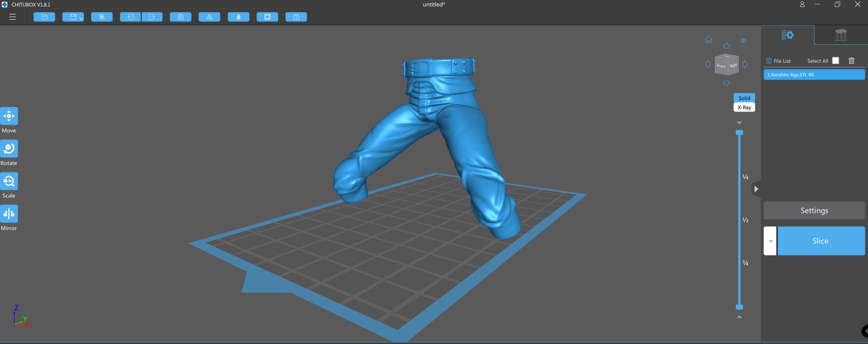This screenshot has width=868, height=344.
Task: Click the Repair first-aid kit icon
Action: (x=296, y=17)
